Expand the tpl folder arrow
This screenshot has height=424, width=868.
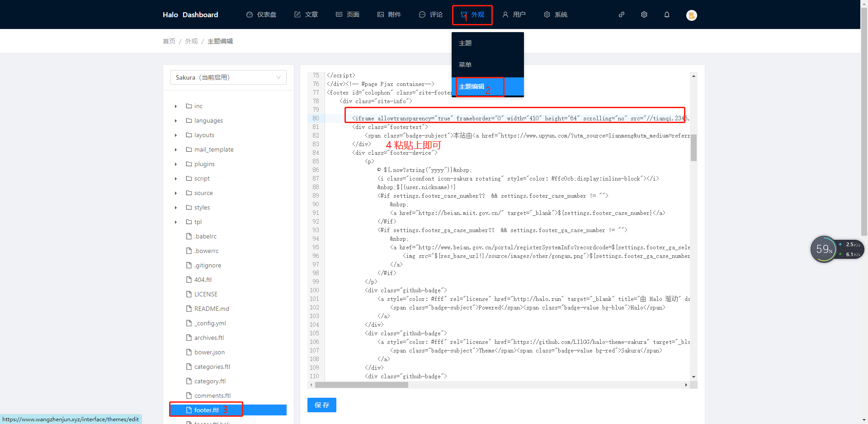pyautogui.click(x=176, y=222)
